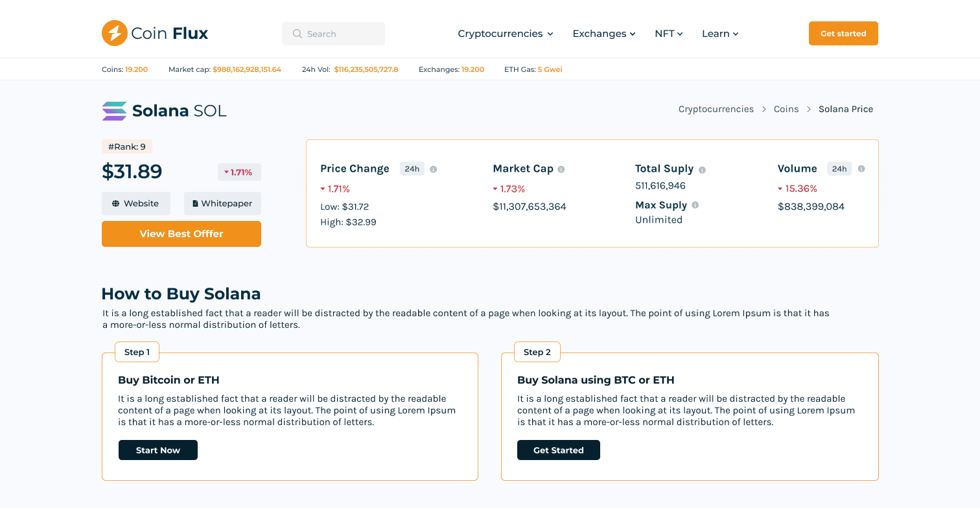Click the Step 1 label tag
This screenshot has width=980, height=508.
137,352
